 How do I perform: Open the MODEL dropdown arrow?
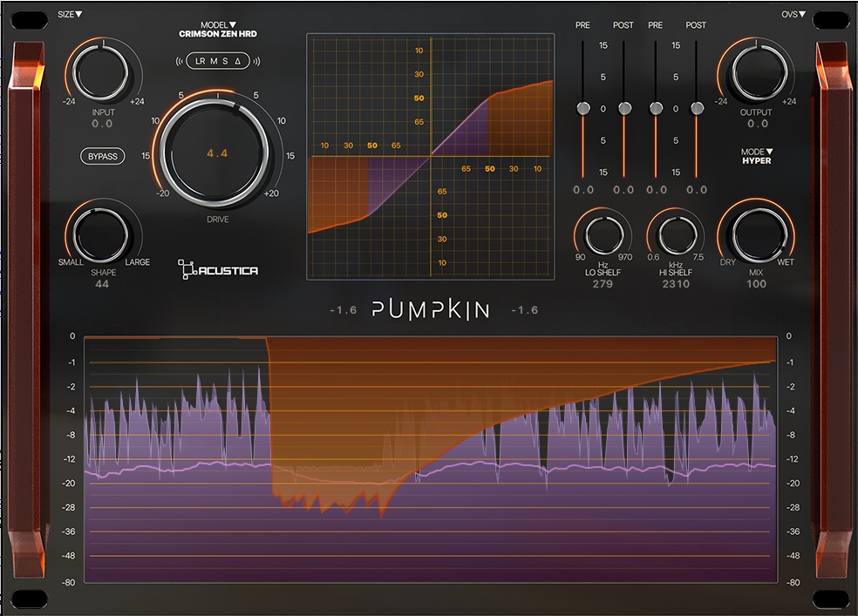(233, 24)
